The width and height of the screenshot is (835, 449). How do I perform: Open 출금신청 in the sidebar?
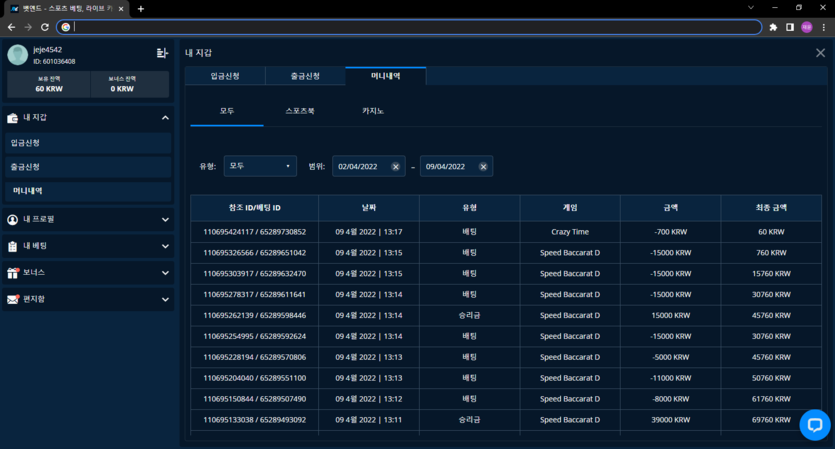pos(88,167)
